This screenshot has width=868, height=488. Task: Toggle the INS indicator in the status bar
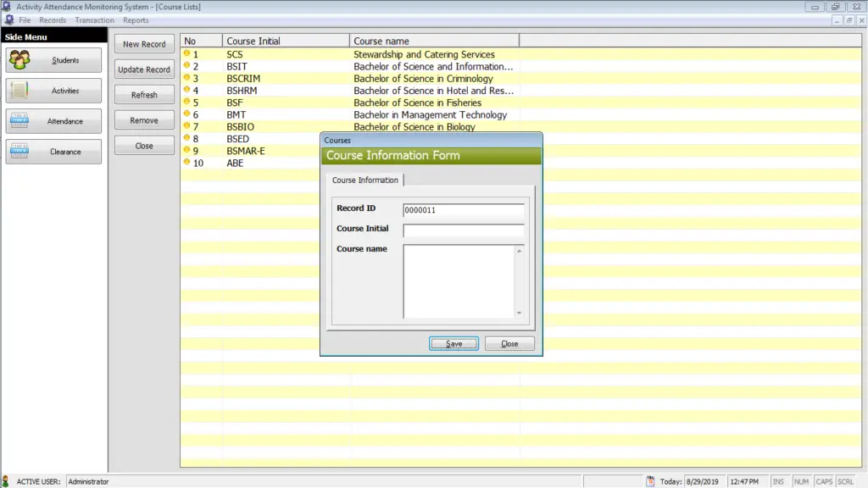[x=779, y=480]
